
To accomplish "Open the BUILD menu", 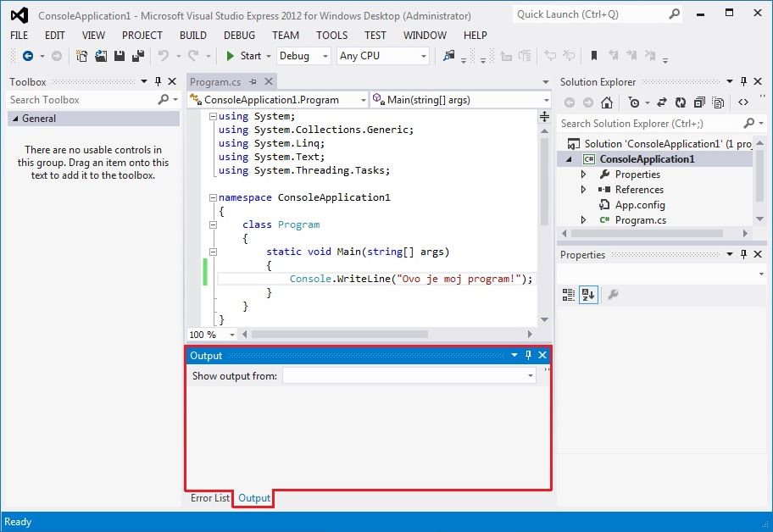I will (x=193, y=35).
